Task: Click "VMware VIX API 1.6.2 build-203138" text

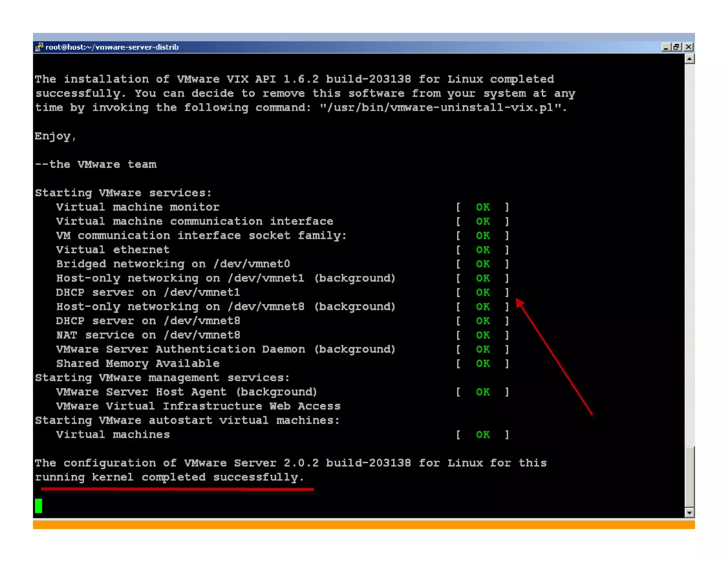Action: 294,79
